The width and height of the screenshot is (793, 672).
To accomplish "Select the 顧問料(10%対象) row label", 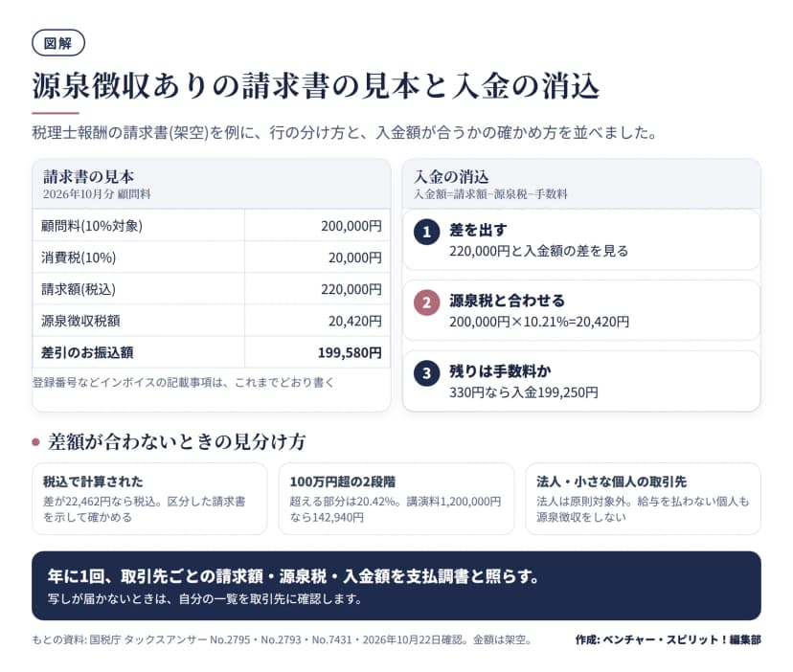I will coord(92,226).
